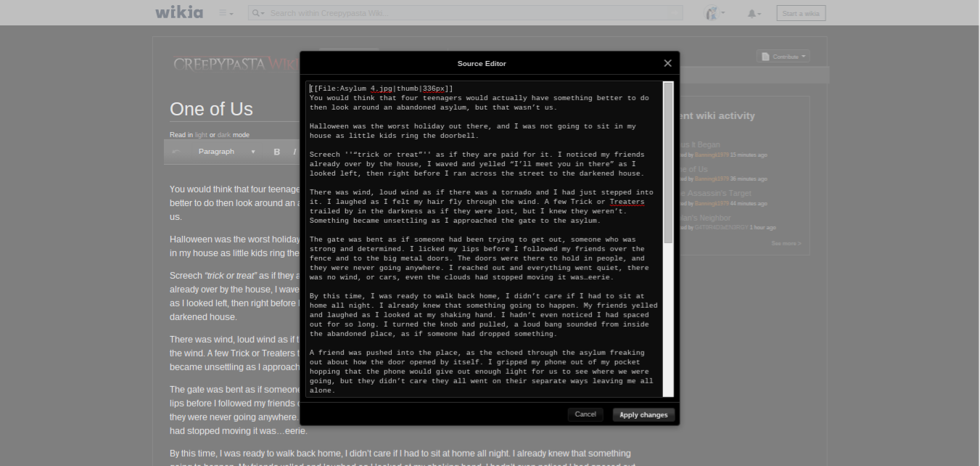
Task: Click the File:Asylum 4.jpg line in source editor
Action: (382, 89)
